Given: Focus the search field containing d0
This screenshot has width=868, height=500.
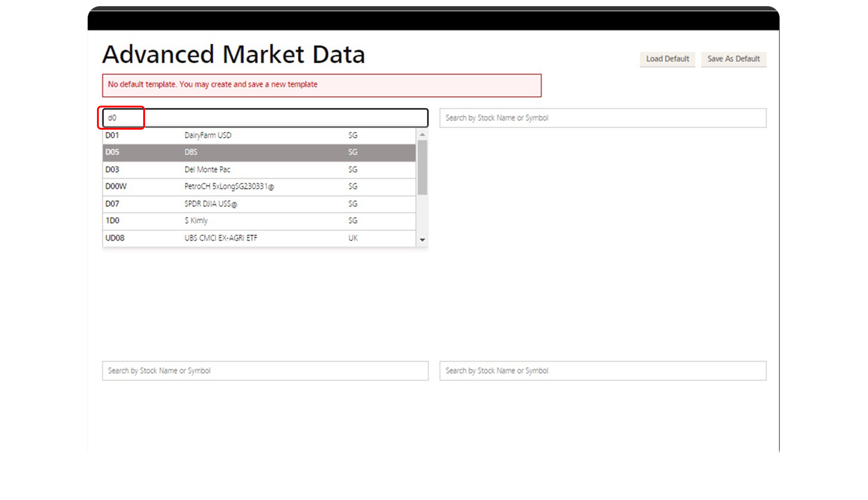Looking at the screenshot, I should coord(265,118).
